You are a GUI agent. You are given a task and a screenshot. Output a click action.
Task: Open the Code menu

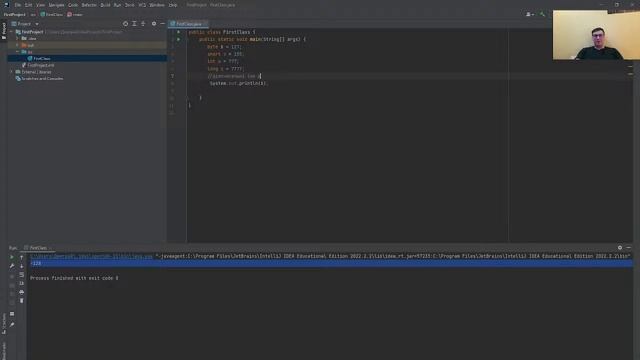point(73,5)
